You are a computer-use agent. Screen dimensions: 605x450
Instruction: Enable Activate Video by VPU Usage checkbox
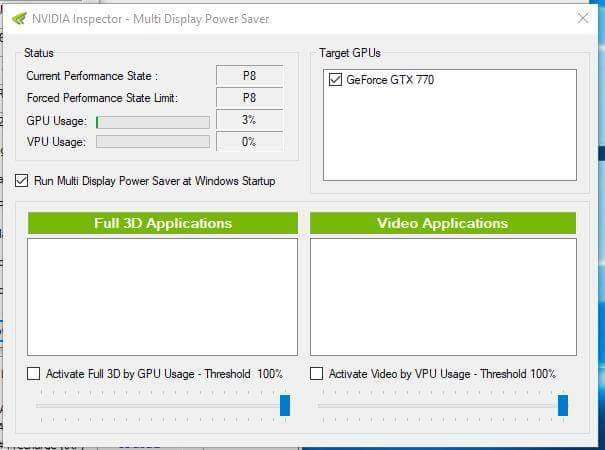click(x=316, y=374)
